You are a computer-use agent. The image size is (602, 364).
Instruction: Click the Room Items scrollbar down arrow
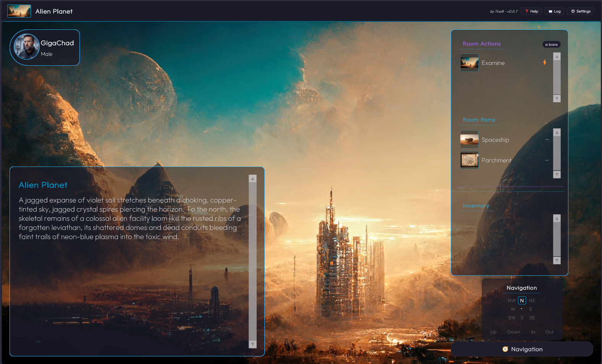pyautogui.click(x=557, y=175)
